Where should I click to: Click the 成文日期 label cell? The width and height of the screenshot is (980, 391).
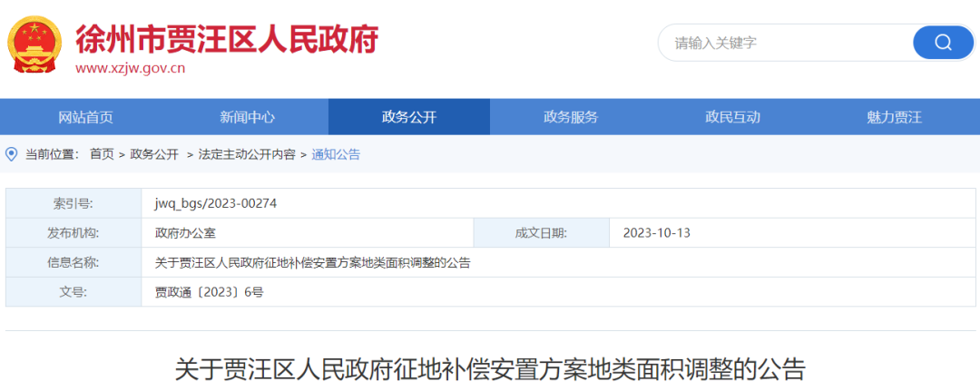click(x=541, y=233)
